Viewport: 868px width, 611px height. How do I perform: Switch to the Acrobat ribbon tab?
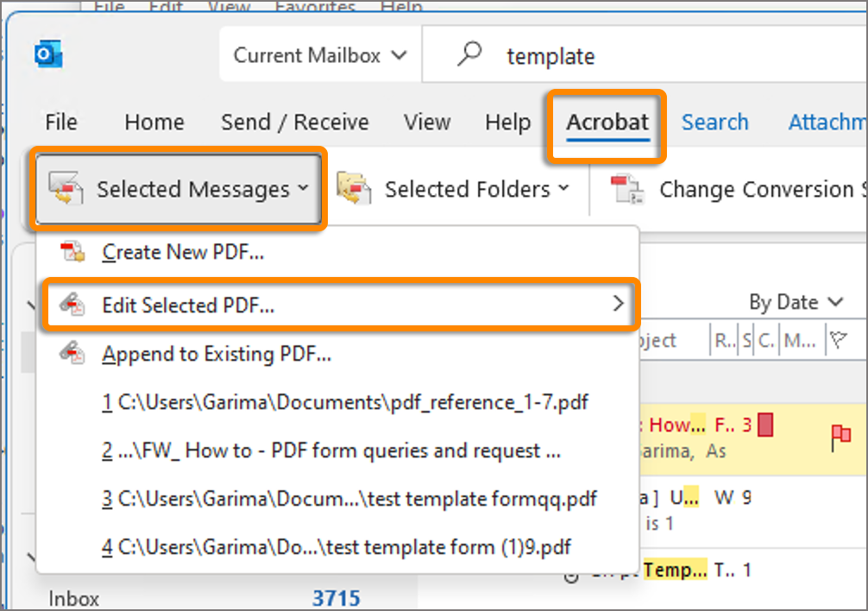607,123
